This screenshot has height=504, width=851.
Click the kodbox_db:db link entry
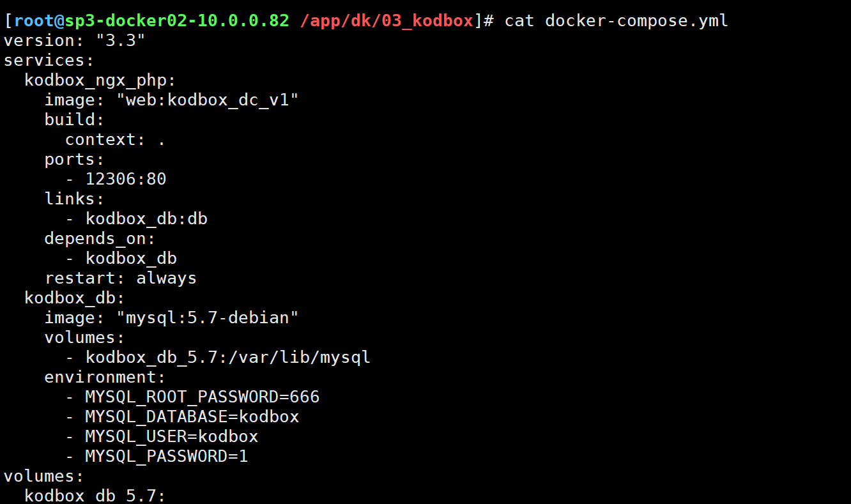146,219
